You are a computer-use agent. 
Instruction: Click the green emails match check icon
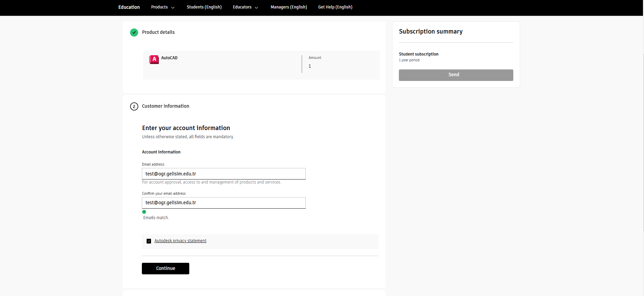pos(144,212)
